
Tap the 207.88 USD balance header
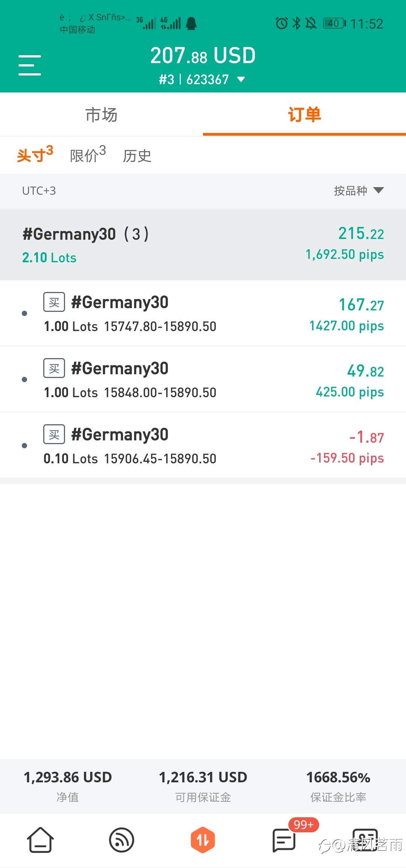pyautogui.click(x=203, y=56)
